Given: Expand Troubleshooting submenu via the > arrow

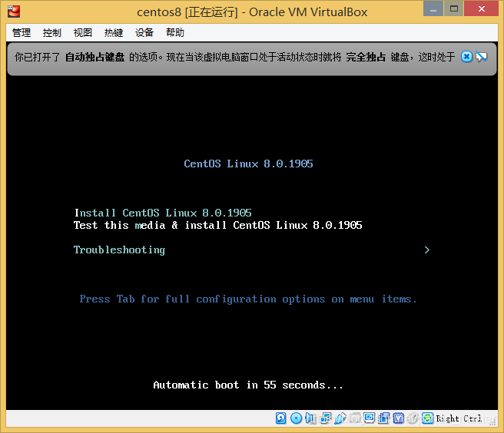Looking at the screenshot, I should point(427,250).
